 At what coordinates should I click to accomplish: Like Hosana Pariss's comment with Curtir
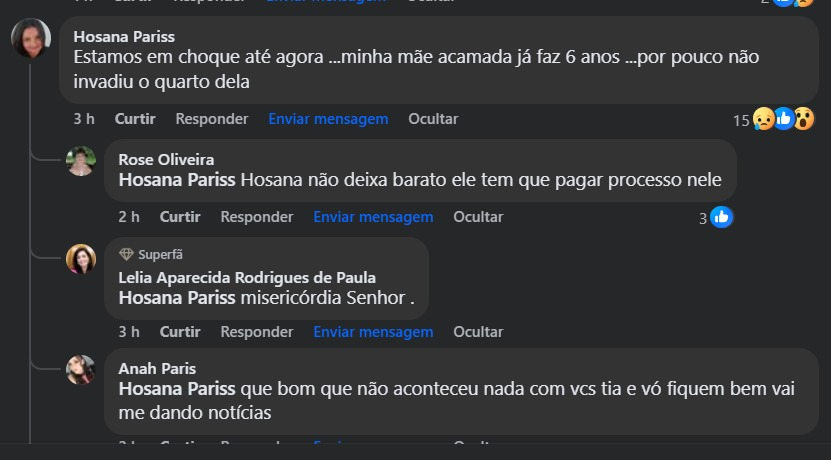coord(135,119)
